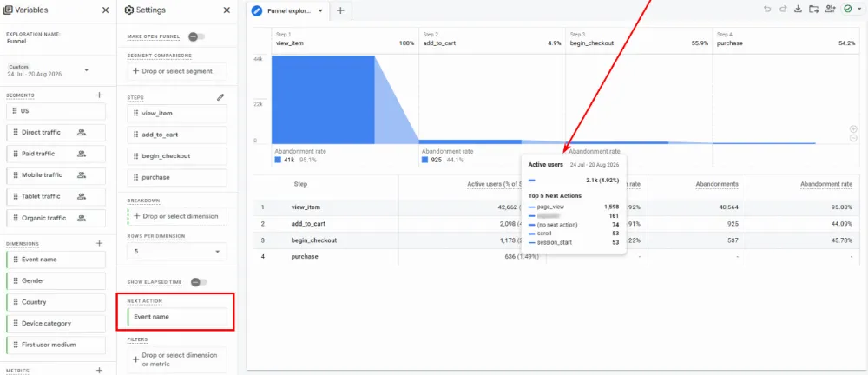Click the Direct traffic segment's users icon

click(82, 133)
